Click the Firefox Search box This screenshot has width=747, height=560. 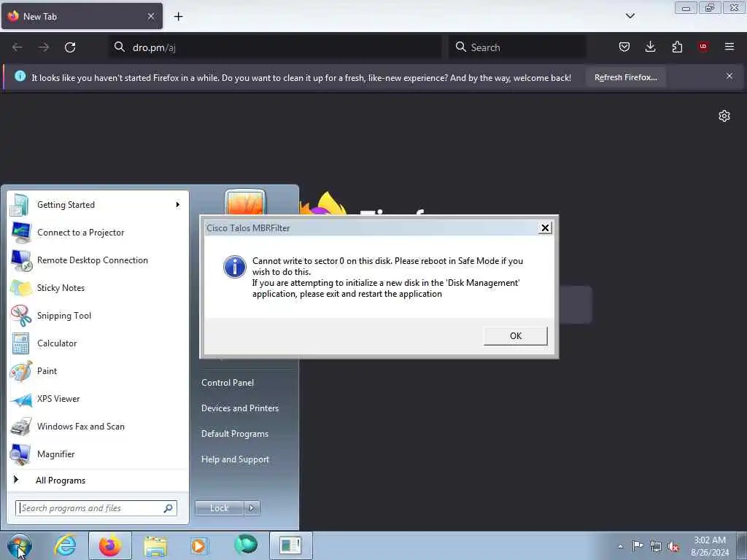(517, 47)
